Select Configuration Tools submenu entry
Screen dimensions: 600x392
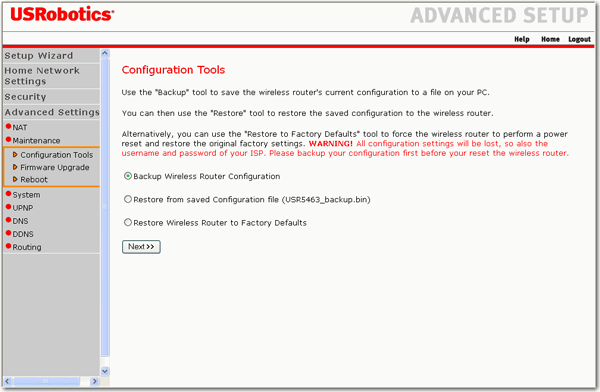click(x=57, y=155)
